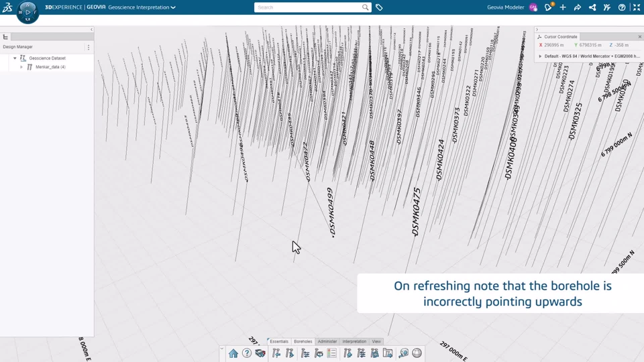
Task: Open the header help question mark
Action: (x=622, y=7)
